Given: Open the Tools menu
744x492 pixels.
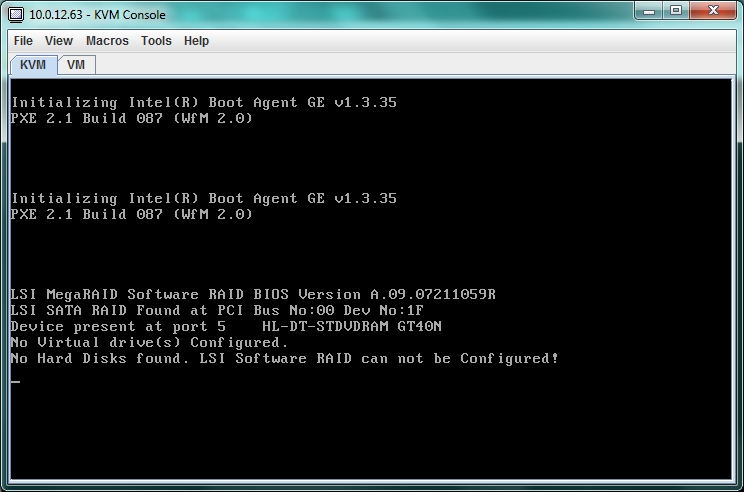Looking at the screenshot, I should click(x=156, y=41).
